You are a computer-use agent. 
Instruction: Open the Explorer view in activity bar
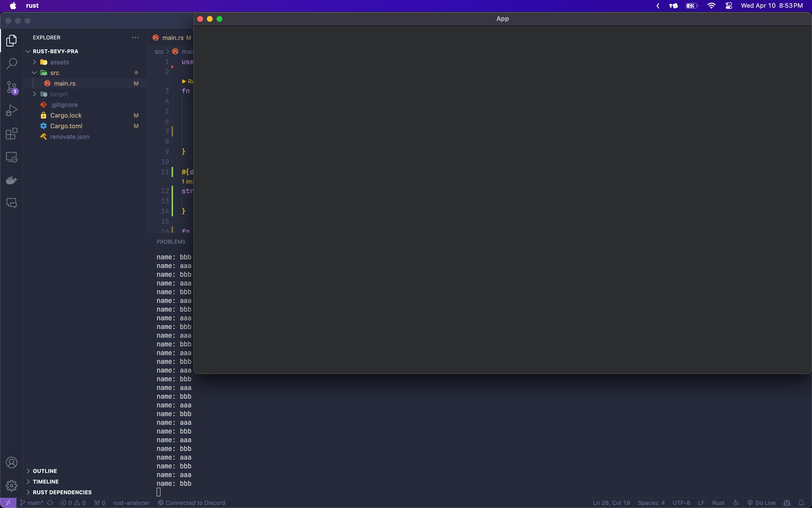11,41
